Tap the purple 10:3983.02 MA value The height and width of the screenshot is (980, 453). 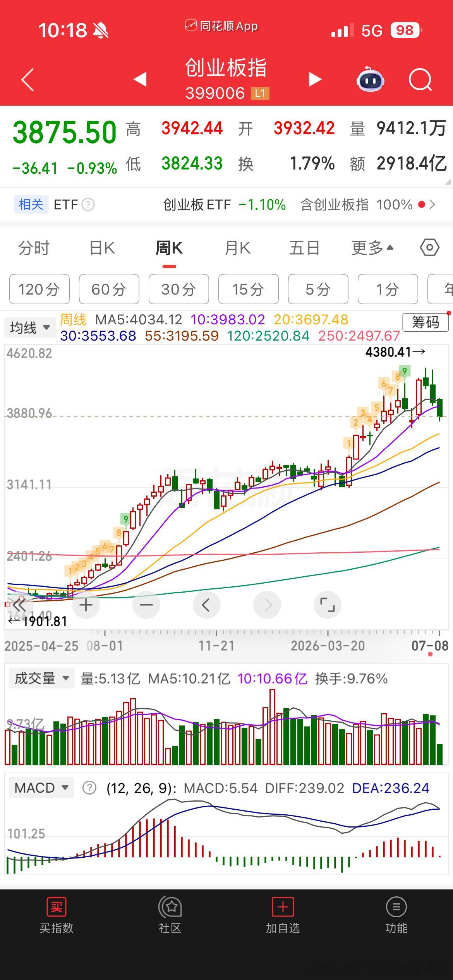[x=228, y=320]
